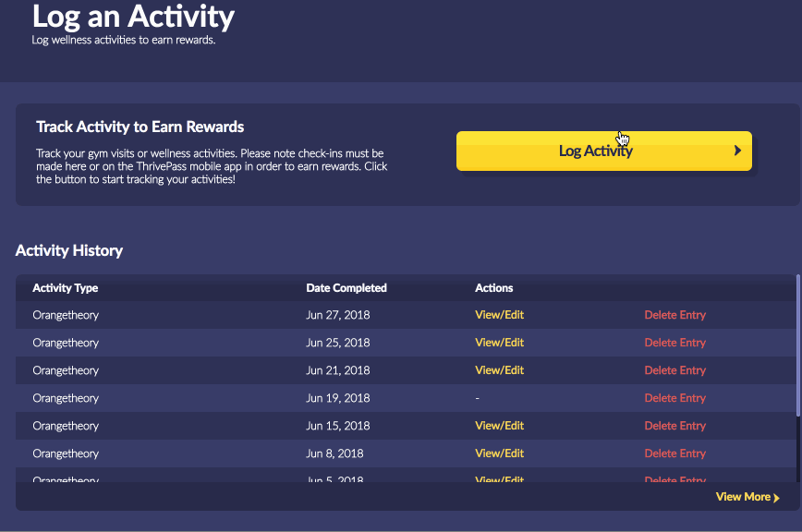Select Orangetheory in the Jun 8 row

pyautogui.click(x=66, y=453)
